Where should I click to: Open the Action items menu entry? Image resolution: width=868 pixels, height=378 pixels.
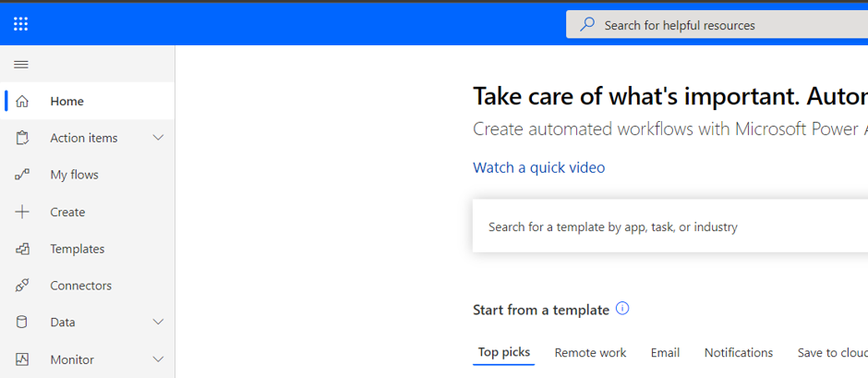[88, 138]
